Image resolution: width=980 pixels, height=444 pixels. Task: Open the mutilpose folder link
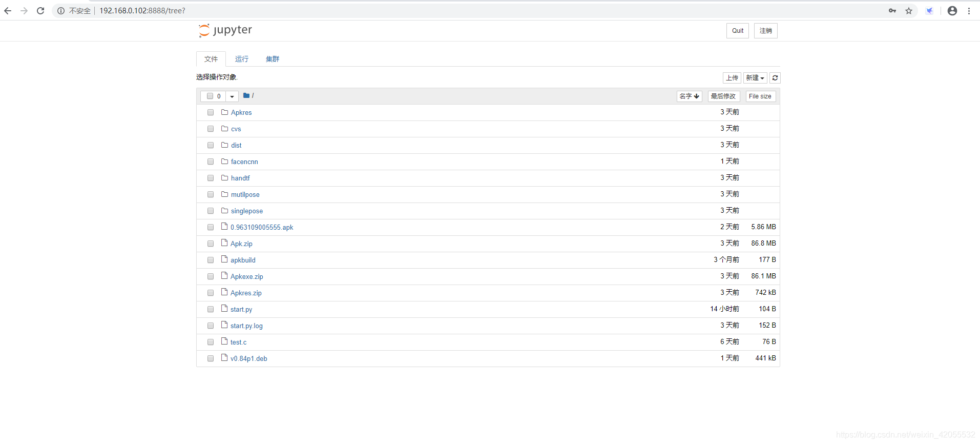[245, 194]
